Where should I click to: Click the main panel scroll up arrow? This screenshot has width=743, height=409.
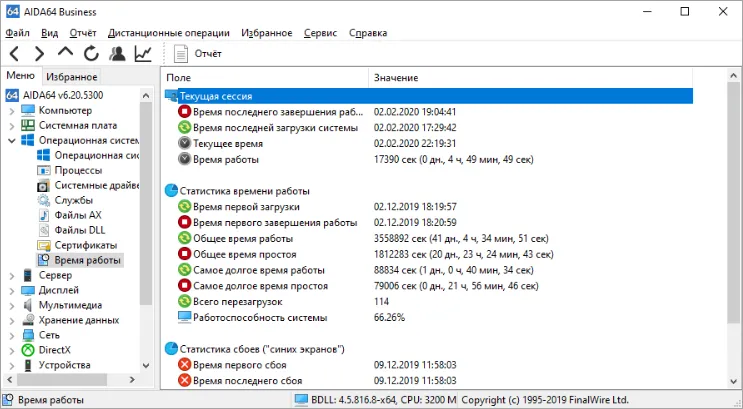[734, 76]
